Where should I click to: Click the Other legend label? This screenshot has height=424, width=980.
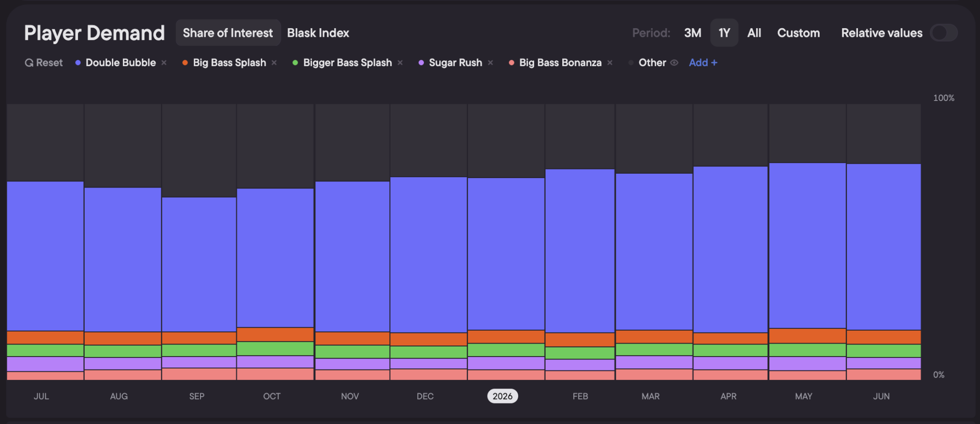pos(652,63)
